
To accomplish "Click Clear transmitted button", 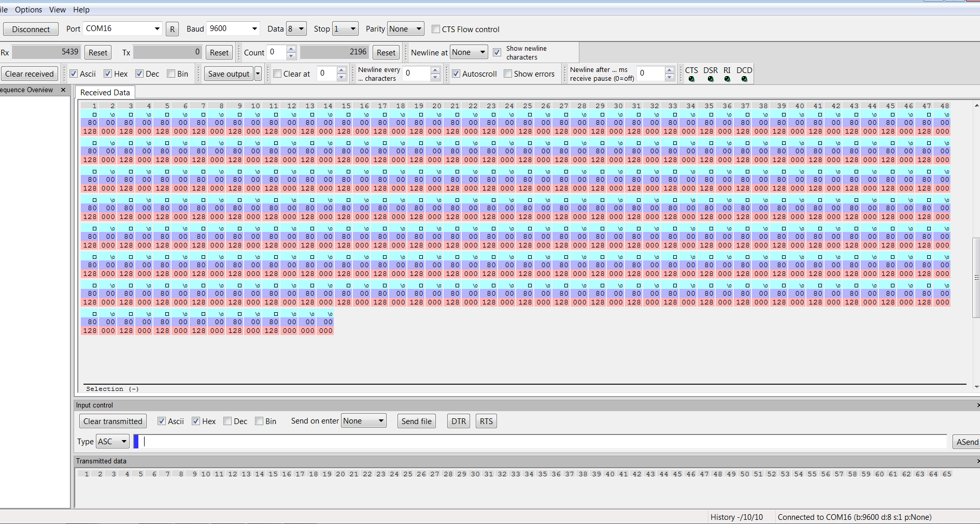I will [x=113, y=421].
